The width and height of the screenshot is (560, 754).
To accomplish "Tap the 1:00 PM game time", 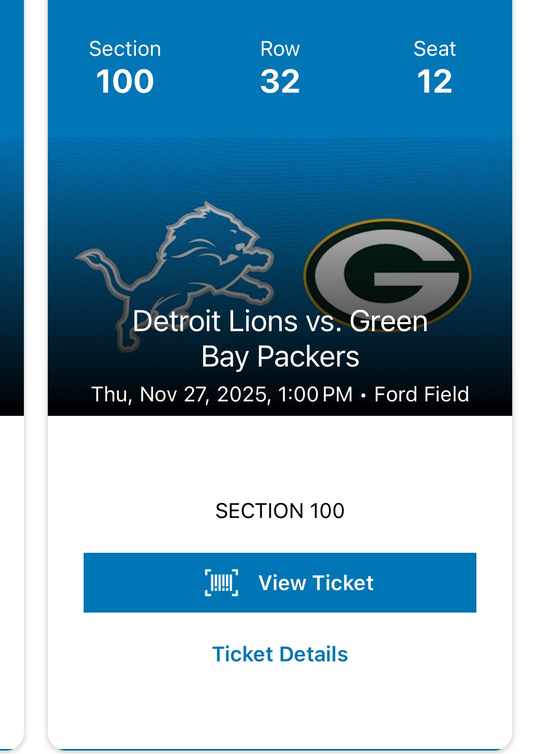I will click(x=315, y=394).
